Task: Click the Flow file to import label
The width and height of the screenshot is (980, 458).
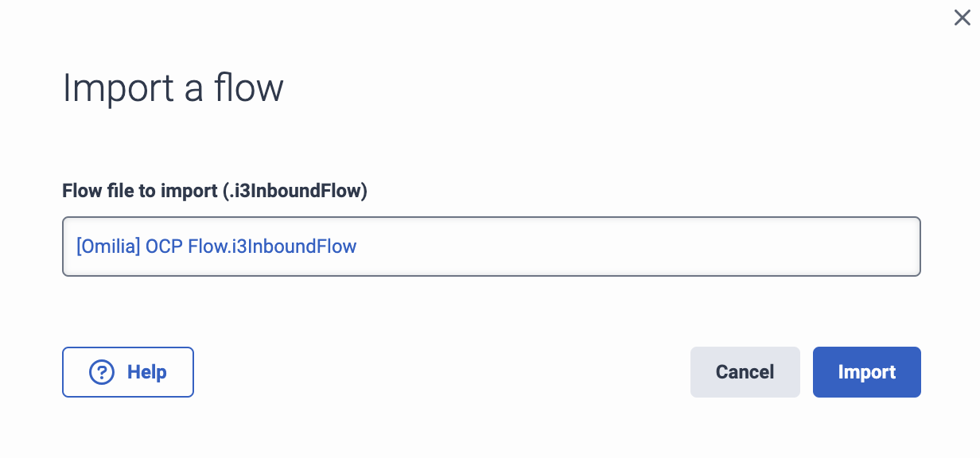Action: pos(214,191)
